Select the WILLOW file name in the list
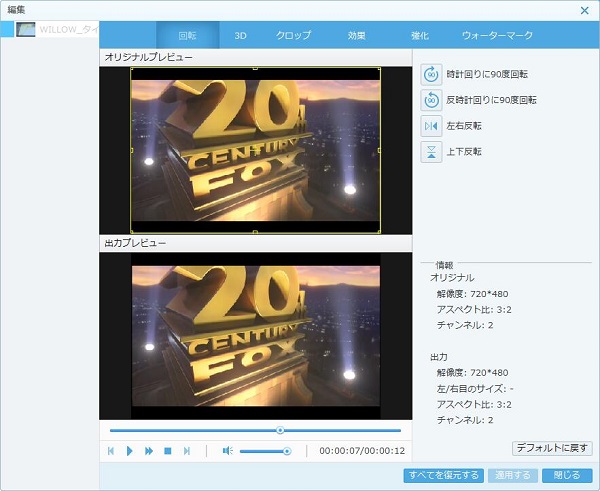Viewport: 600px width, 491px height. pyautogui.click(x=69, y=29)
